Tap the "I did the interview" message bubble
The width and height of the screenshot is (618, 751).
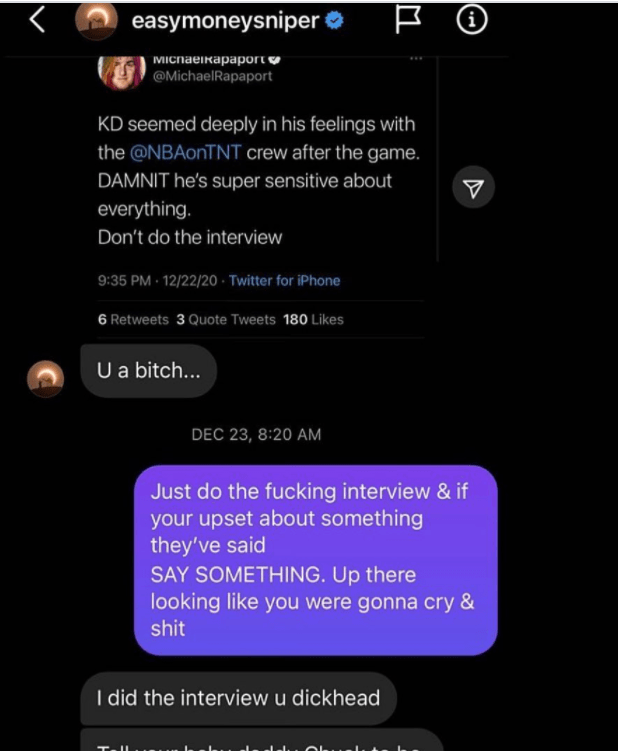[x=238, y=697]
